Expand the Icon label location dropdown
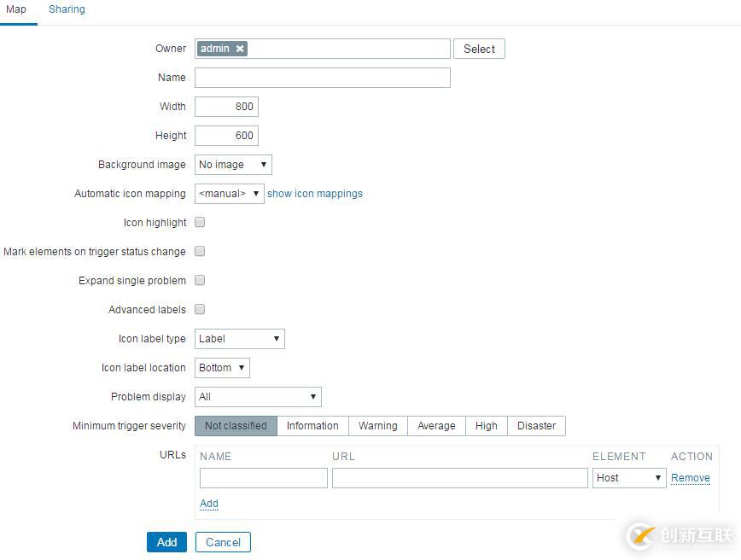 221,368
